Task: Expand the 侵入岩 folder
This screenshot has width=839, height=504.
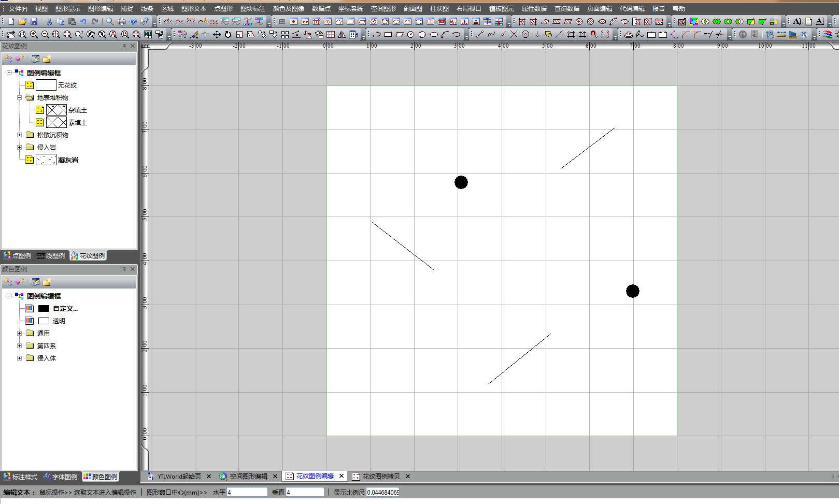Action: pos(20,148)
